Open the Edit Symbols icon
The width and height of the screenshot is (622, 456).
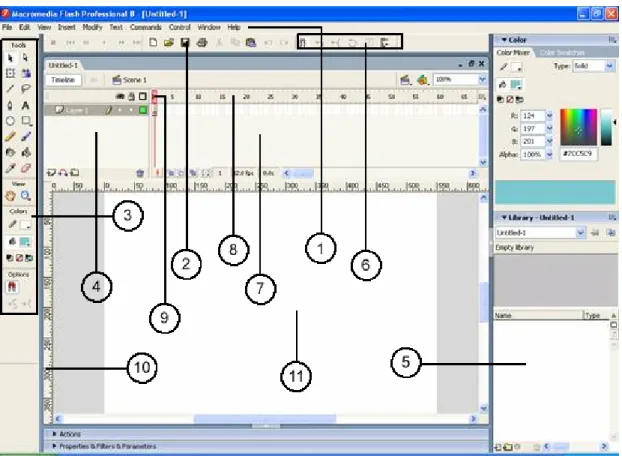(423, 80)
